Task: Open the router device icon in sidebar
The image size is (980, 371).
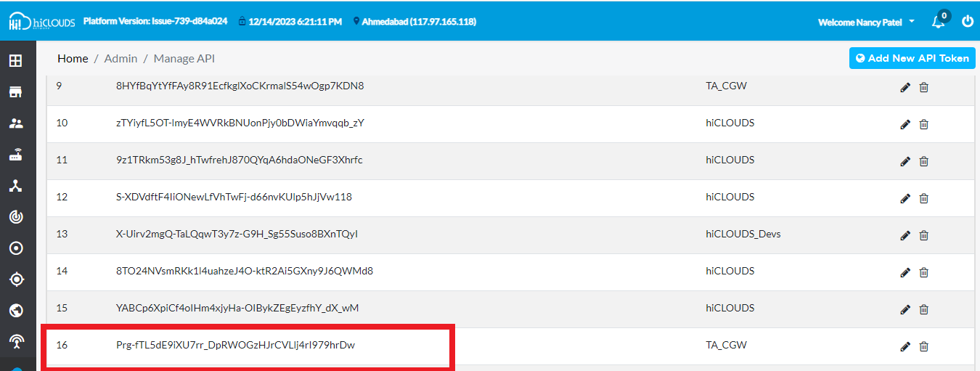Action: pos(15,155)
